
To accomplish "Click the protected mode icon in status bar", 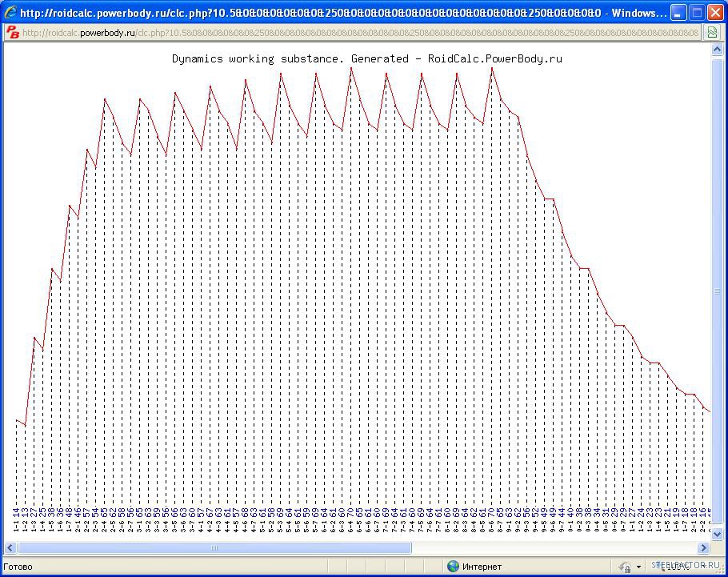I will (x=625, y=567).
